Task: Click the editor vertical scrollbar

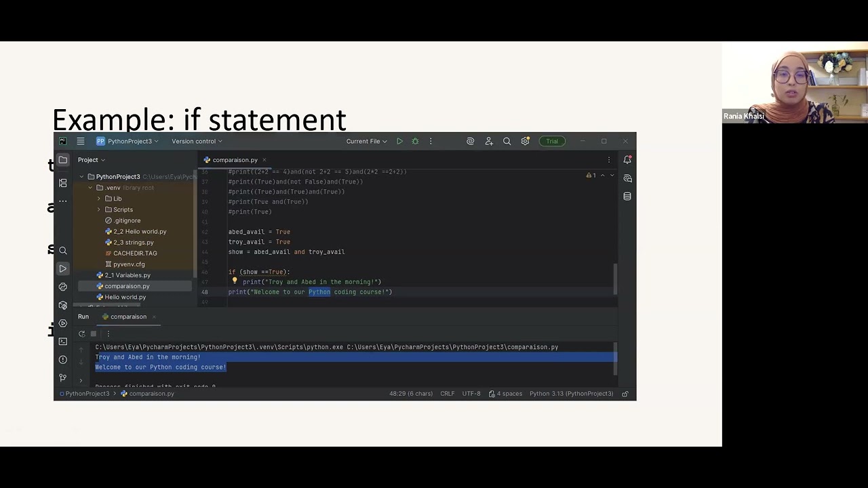Action: tap(616, 279)
